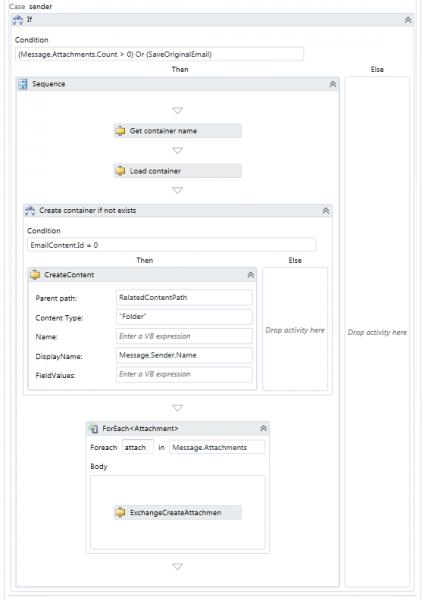Edit the EmailContent.Id = 0 condition
This screenshot has height=600, width=425.
click(x=171, y=245)
